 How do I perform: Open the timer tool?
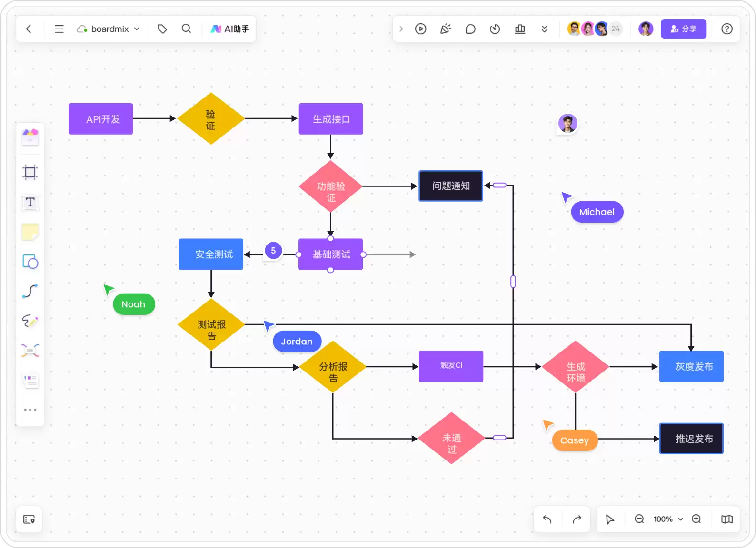[x=495, y=29]
